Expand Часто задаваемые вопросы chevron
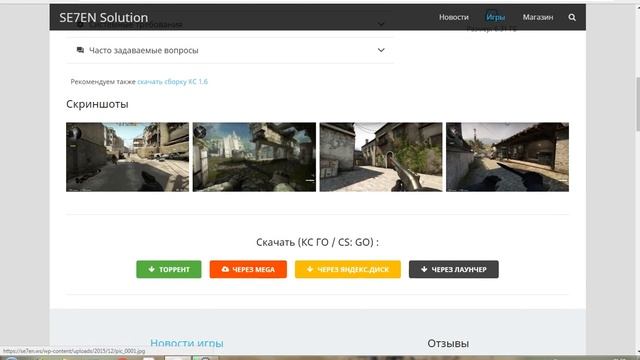 coord(381,50)
